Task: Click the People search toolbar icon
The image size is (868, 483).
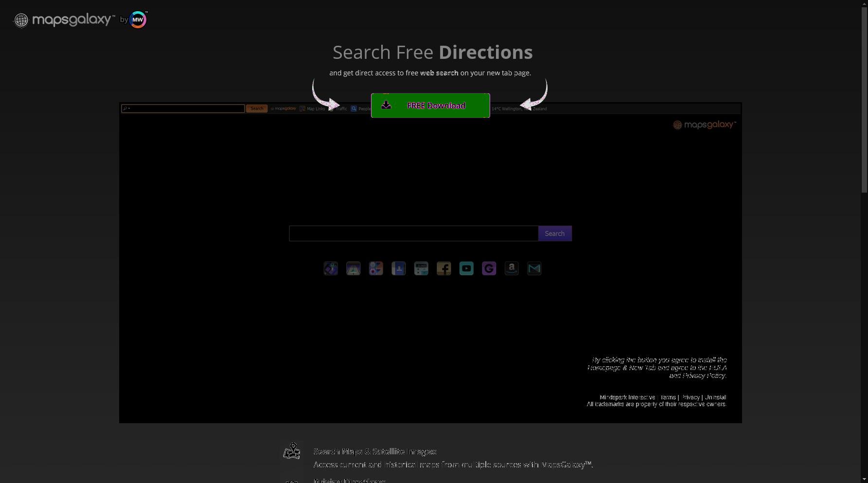Action: tap(354, 108)
